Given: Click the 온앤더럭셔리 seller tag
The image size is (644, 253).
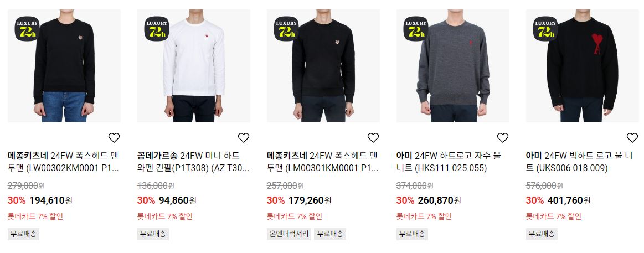Looking at the screenshot, I should pos(289,234).
